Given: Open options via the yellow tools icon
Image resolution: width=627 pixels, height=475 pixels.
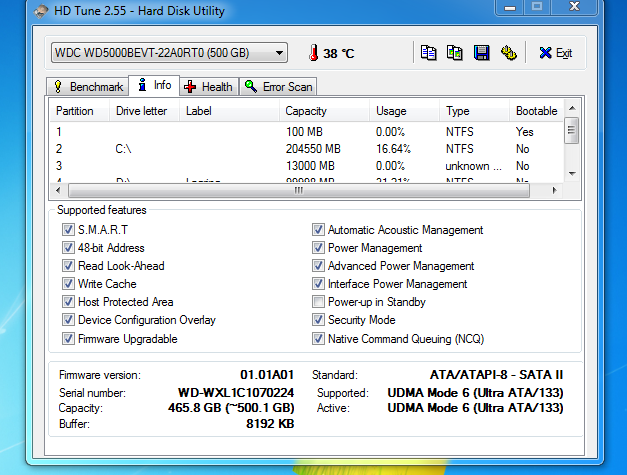Looking at the screenshot, I should (509, 53).
